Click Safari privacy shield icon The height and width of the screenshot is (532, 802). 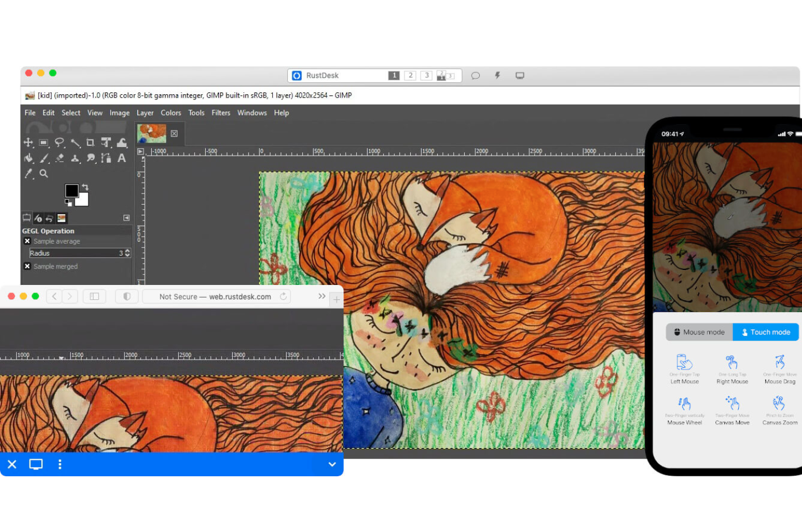127,296
